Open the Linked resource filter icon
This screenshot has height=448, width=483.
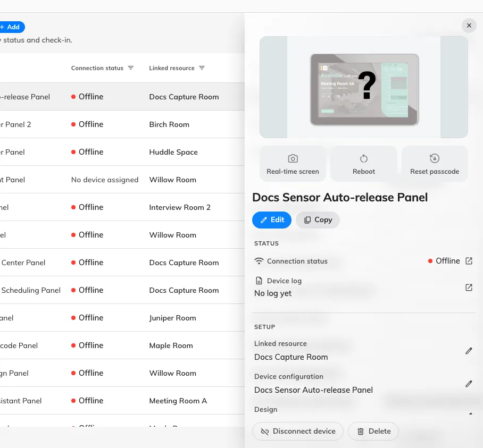tap(202, 68)
